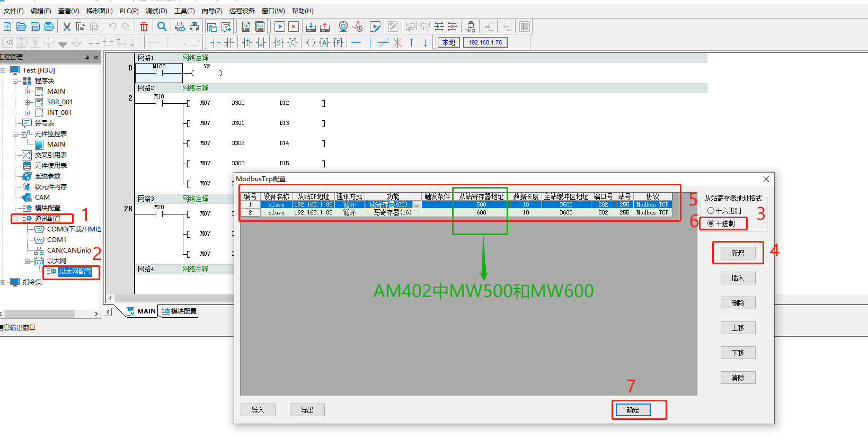
Task: Select the COM1 tree item
Action: point(57,239)
